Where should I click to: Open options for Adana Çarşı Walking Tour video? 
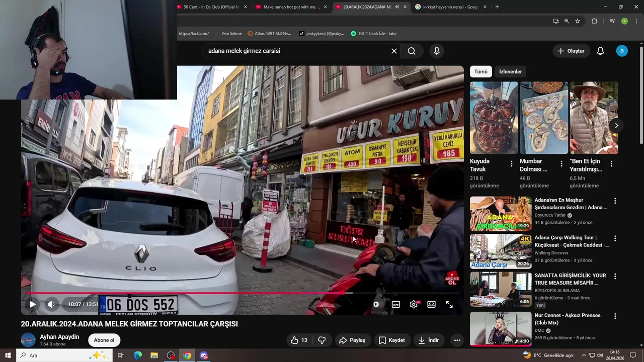coord(615,239)
